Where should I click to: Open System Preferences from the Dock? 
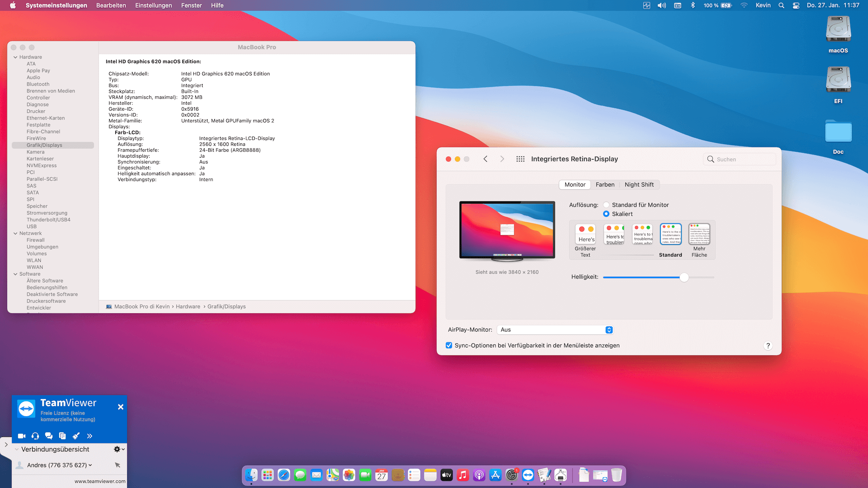pyautogui.click(x=512, y=475)
